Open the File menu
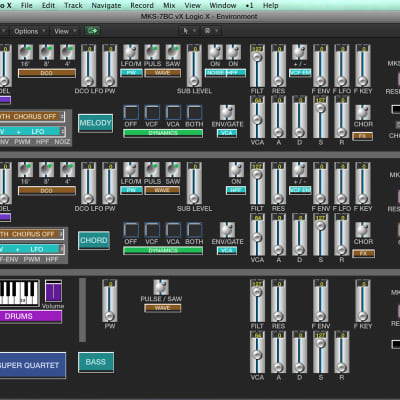This screenshot has width=400, height=400. click(27, 5)
